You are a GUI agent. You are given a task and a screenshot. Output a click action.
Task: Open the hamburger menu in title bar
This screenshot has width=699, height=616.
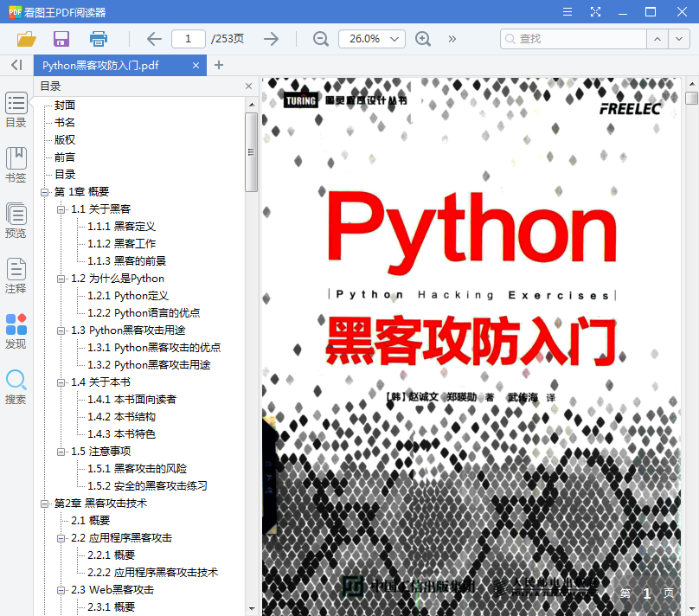[x=567, y=11]
